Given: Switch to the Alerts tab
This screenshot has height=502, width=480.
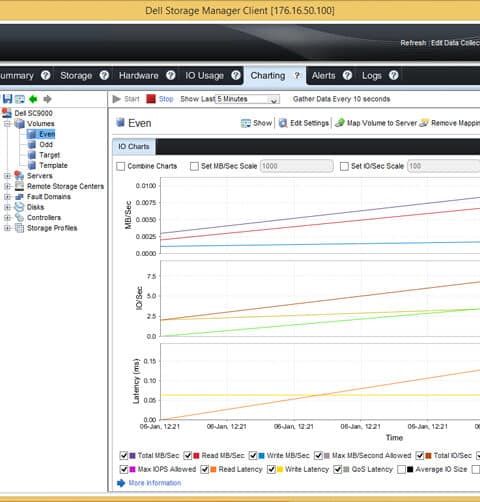Looking at the screenshot, I should click(323, 76).
